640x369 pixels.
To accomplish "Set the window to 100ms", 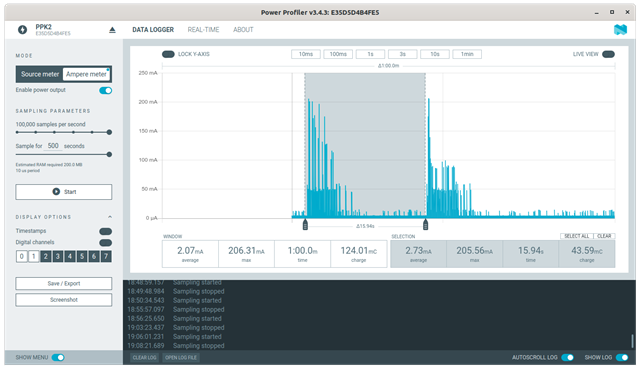I will click(x=338, y=54).
